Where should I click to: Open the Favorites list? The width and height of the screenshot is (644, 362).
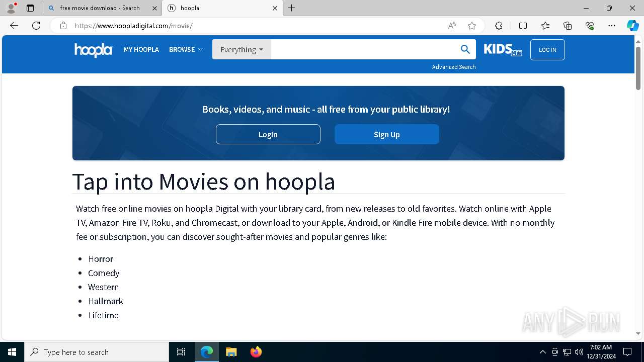pos(545,26)
